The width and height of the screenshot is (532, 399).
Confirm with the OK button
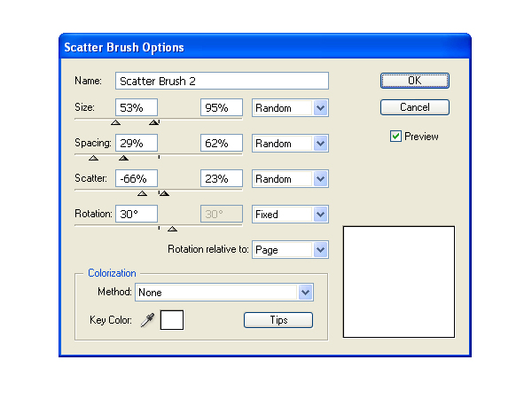[x=415, y=81]
